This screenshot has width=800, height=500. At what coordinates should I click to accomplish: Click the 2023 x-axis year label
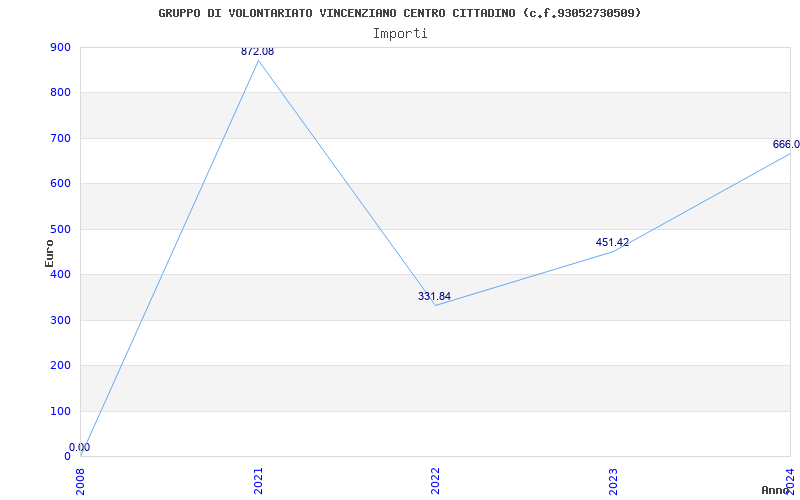coord(613,481)
